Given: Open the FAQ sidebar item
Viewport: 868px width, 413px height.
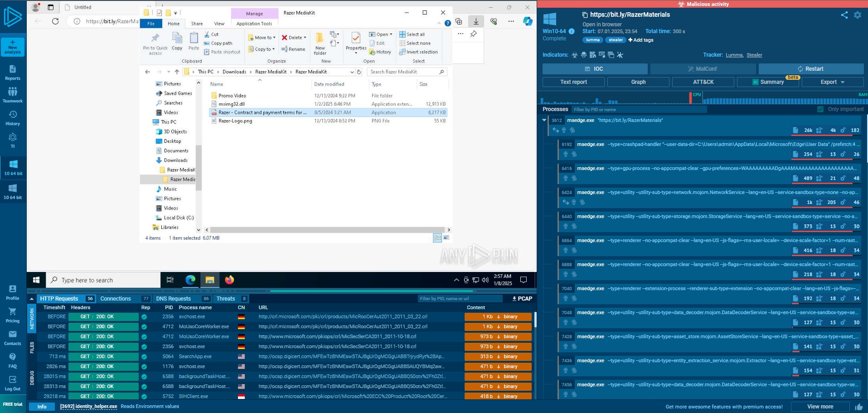Looking at the screenshot, I should click(13, 360).
